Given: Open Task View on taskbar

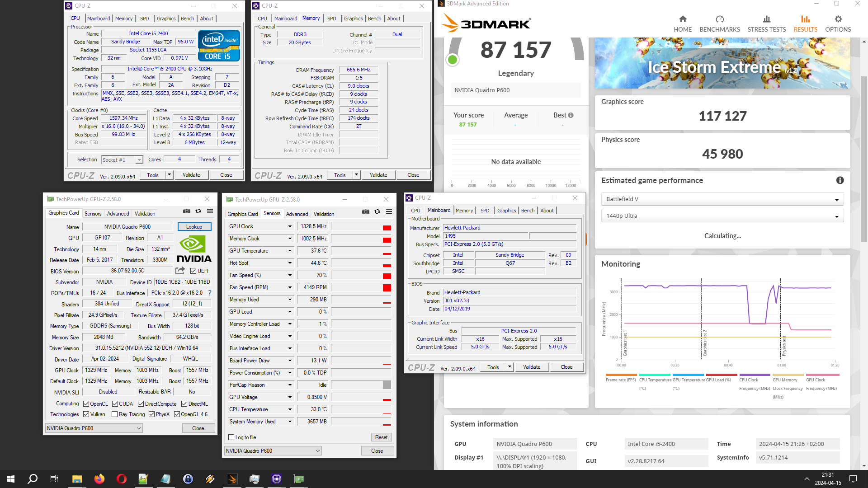Looking at the screenshot, I should tap(54, 479).
